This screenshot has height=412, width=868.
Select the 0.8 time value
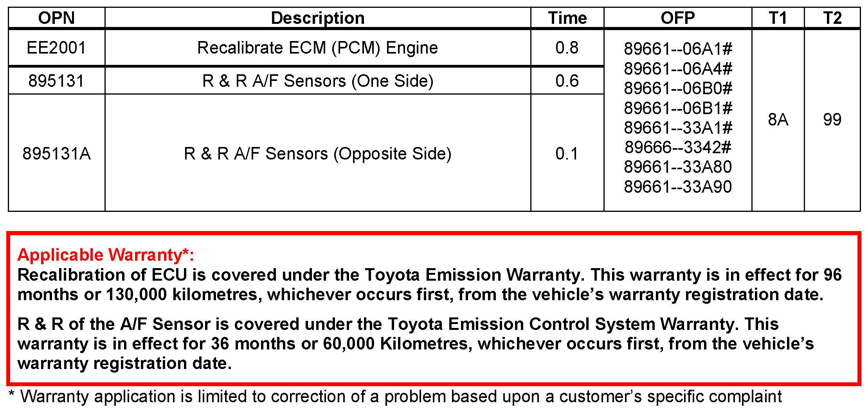567,48
